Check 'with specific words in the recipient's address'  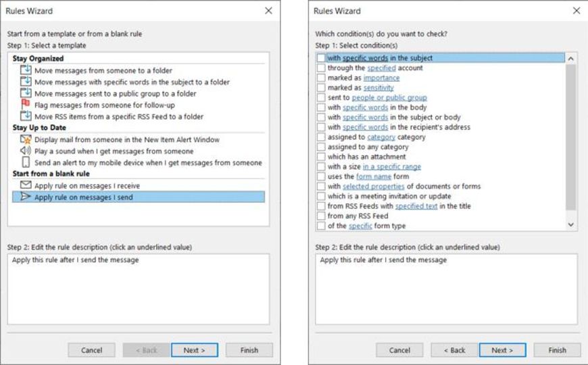pos(321,127)
